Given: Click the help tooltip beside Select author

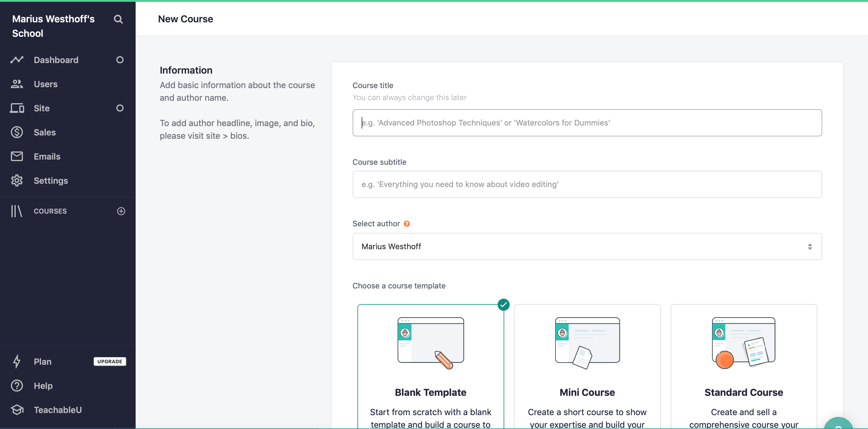Looking at the screenshot, I should (406, 223).
